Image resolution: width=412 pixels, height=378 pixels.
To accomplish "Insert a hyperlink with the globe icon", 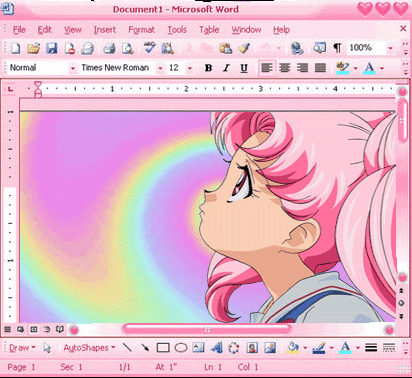I will [x=297, y=49].
